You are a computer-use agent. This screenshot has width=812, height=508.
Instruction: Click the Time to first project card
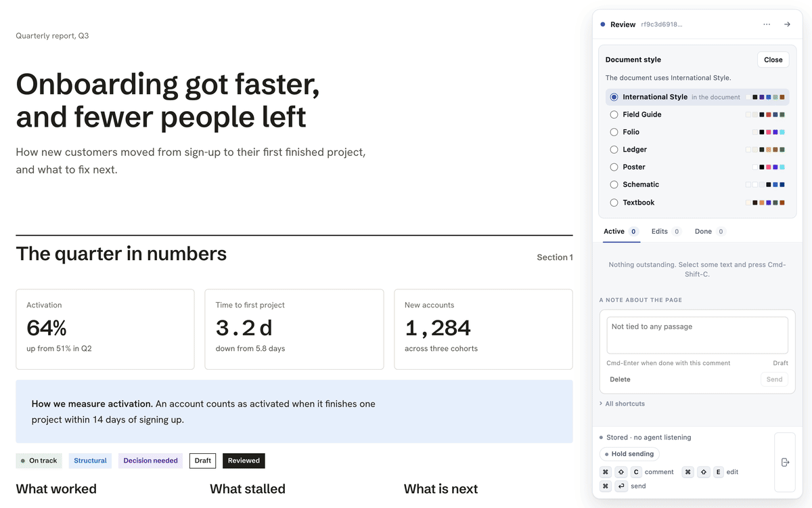(294, 329)
